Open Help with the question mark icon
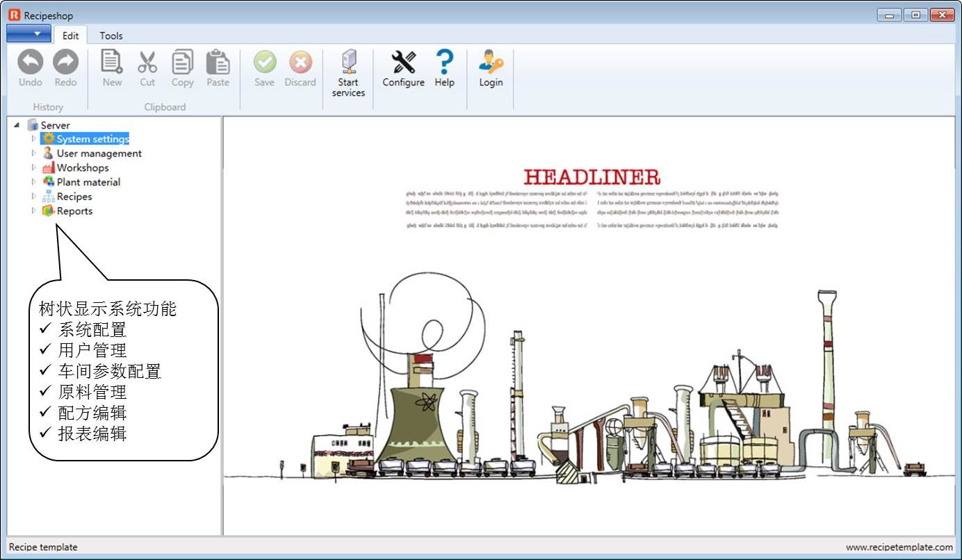This screenshot has height=560, width=962. pos(444,63)
